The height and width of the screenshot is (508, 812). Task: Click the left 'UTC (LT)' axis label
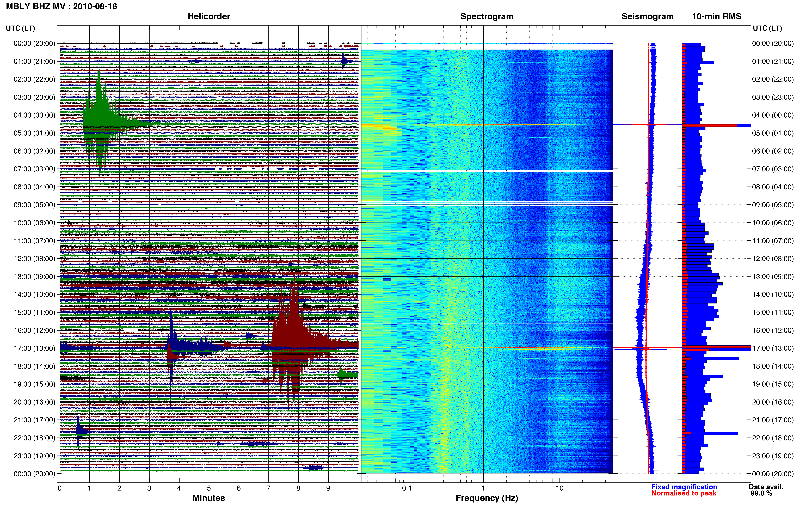[x=21, y=28]
